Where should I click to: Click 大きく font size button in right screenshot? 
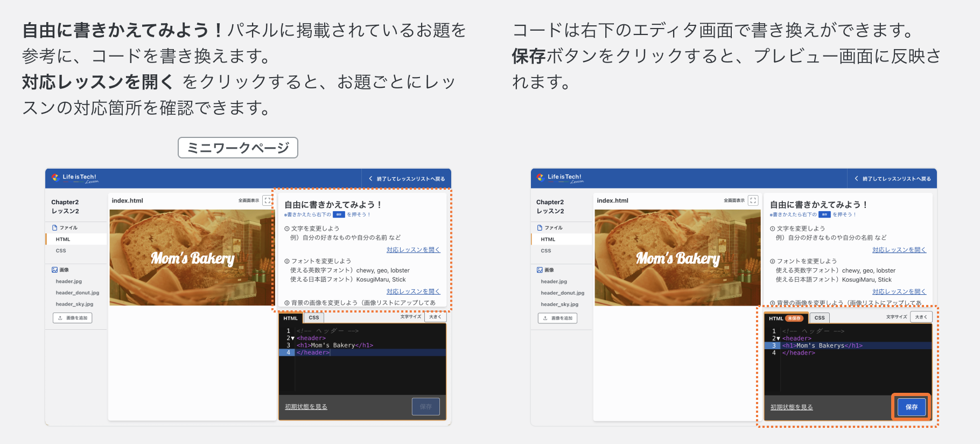tap(921, 317)
